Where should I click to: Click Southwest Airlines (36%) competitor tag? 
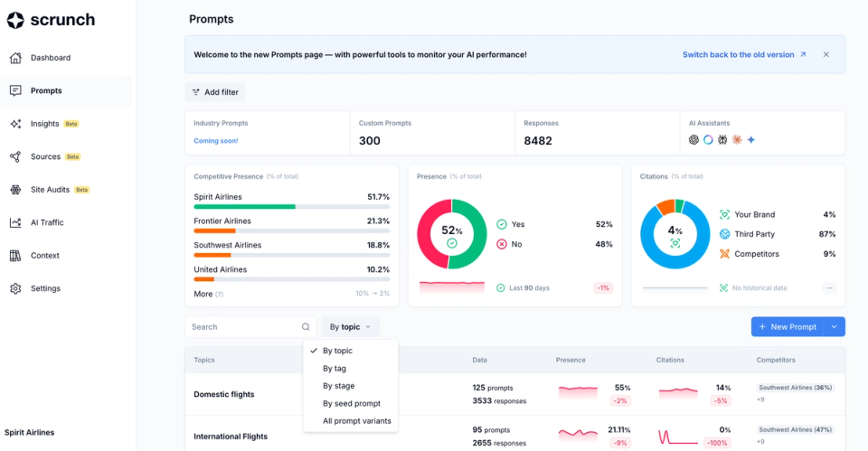tap(795, 388)
